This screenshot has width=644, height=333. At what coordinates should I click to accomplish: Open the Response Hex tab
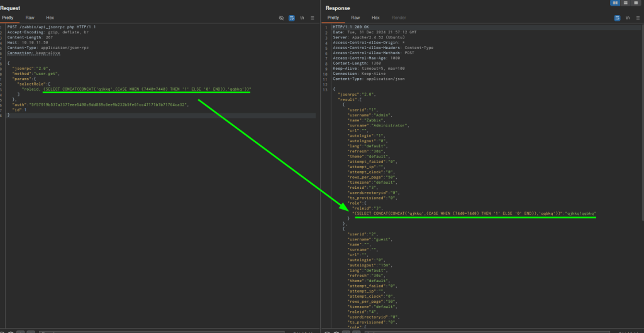[x=375, y=18]
